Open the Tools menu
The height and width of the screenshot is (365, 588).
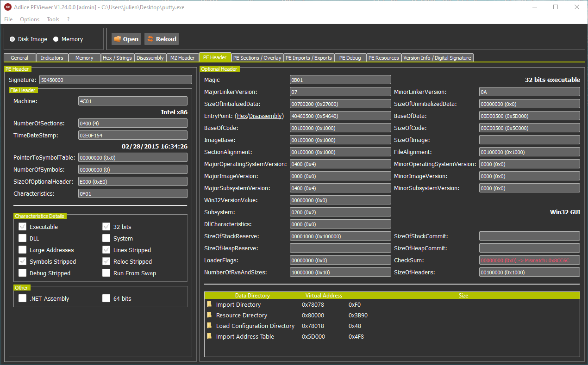click(x=53, y=19)
